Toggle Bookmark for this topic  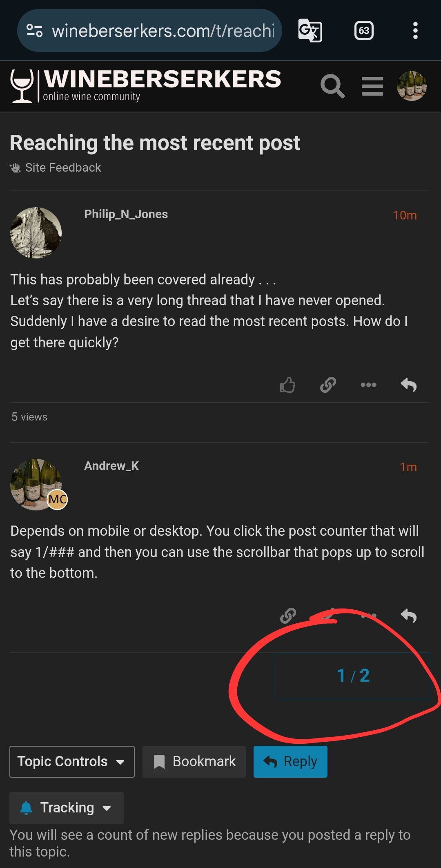tap(194, 762)
